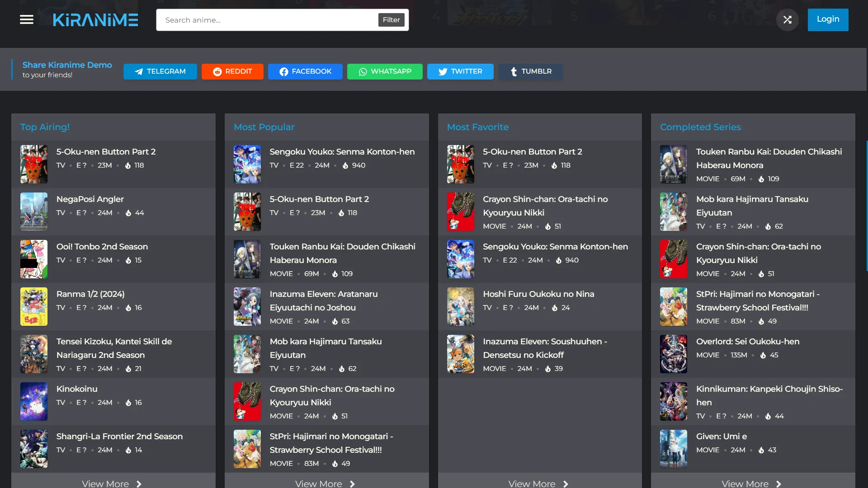The height and width of the screenshot is (488, 868).
Task: Share via the Telegram button
Action: (160, 71)
